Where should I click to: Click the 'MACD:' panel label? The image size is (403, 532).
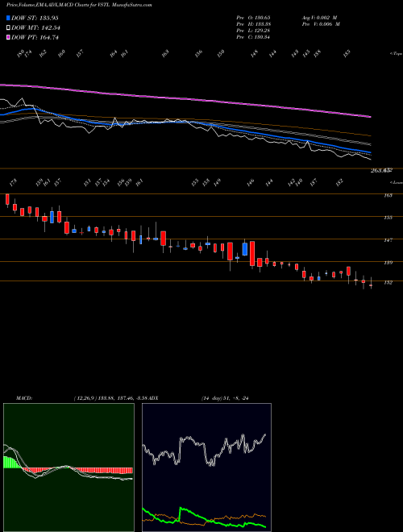(24, 398)
